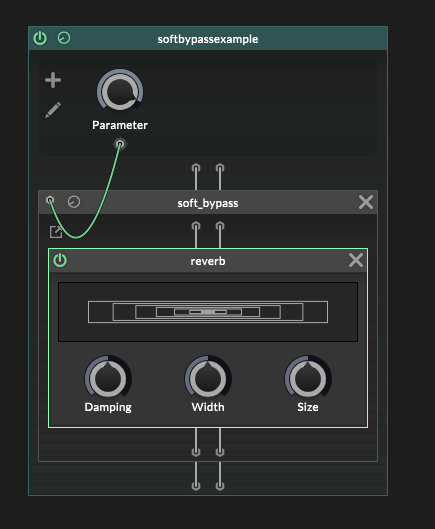Click the Width knob
This screenshot has height=529, width=435.
tap(208, 377)
